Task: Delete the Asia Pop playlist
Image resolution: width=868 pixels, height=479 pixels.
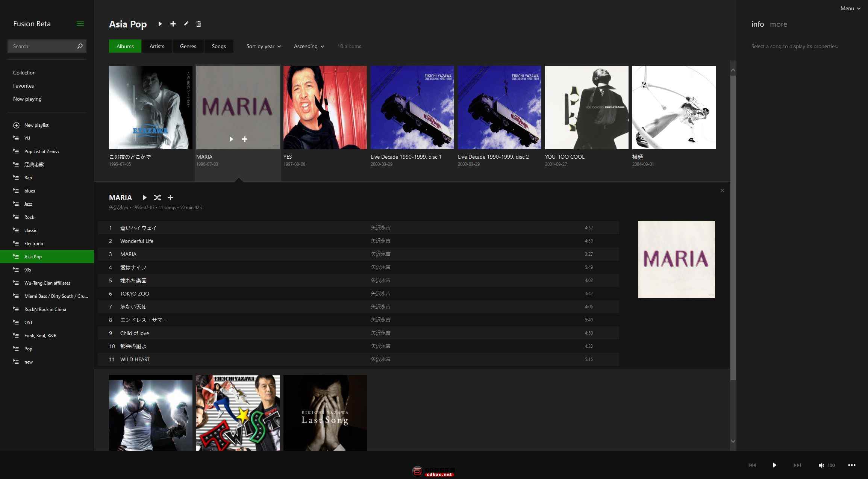Action: 198,24
